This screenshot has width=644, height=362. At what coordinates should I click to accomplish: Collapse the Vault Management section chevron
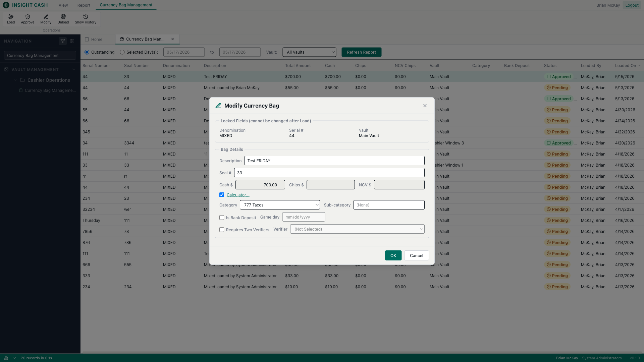[74, 69]
